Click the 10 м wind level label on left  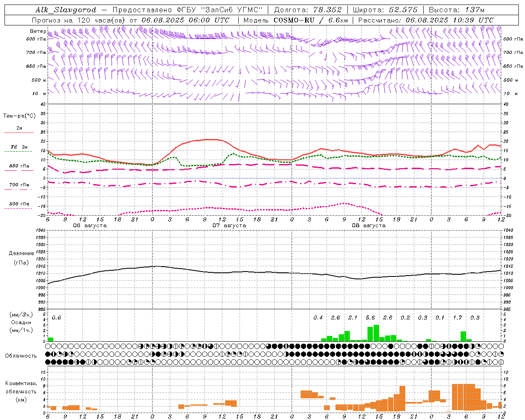tap(39, 94)
